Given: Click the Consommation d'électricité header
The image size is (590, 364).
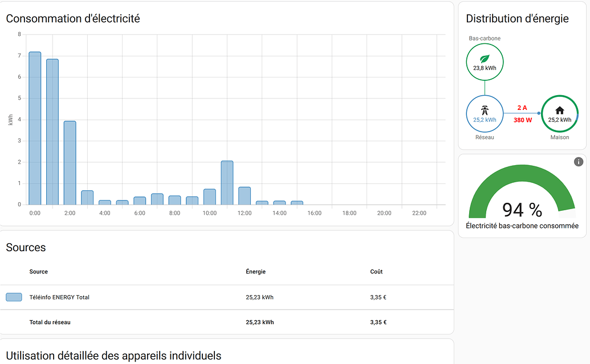Looking at the screenshot, I should coord(72,18).
